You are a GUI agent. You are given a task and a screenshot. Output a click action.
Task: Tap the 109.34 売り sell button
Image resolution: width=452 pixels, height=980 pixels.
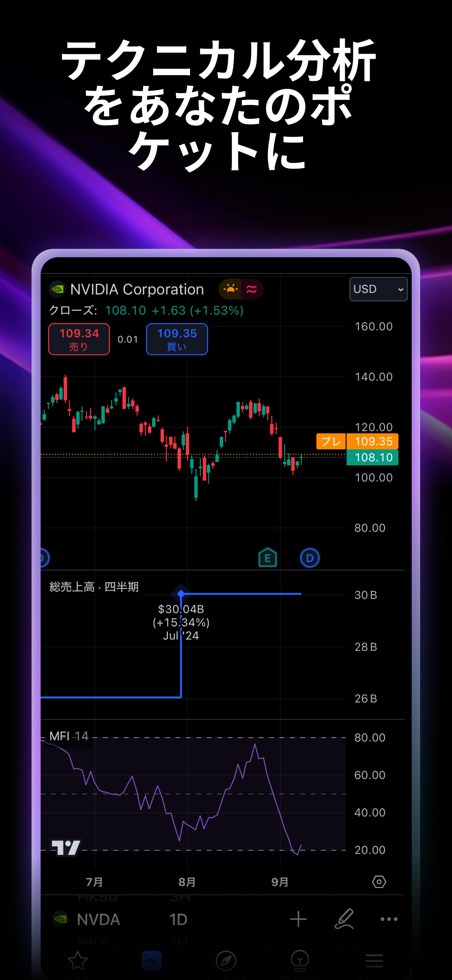coord(79,339)
